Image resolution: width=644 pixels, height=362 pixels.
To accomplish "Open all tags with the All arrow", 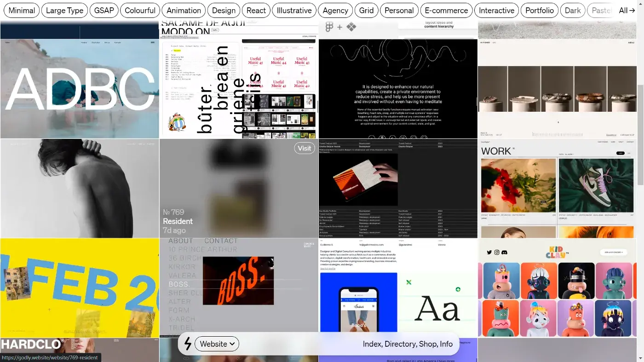I will pos(627,10).
